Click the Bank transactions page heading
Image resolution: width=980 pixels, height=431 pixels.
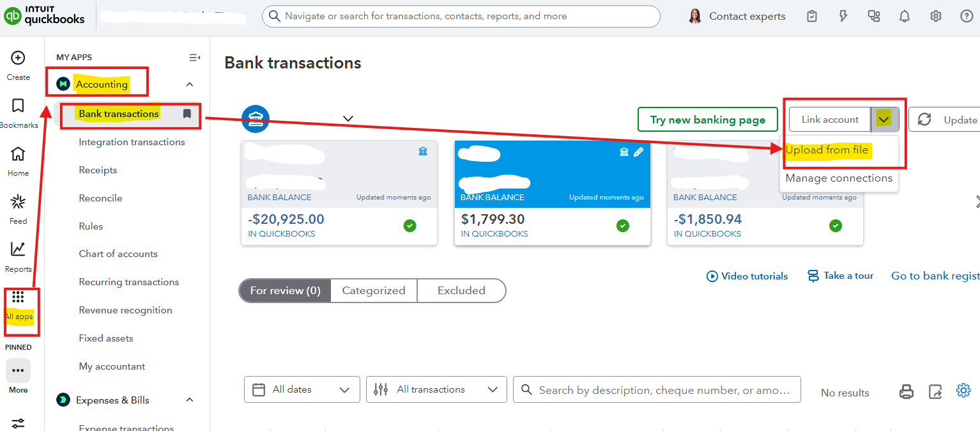293,63
